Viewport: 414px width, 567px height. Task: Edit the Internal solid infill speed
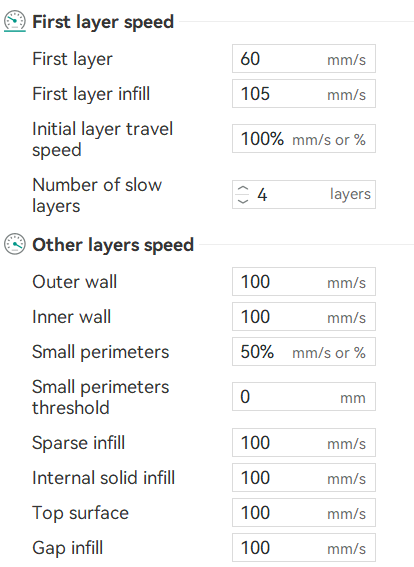pyautogui.click(x=304, y=477)
